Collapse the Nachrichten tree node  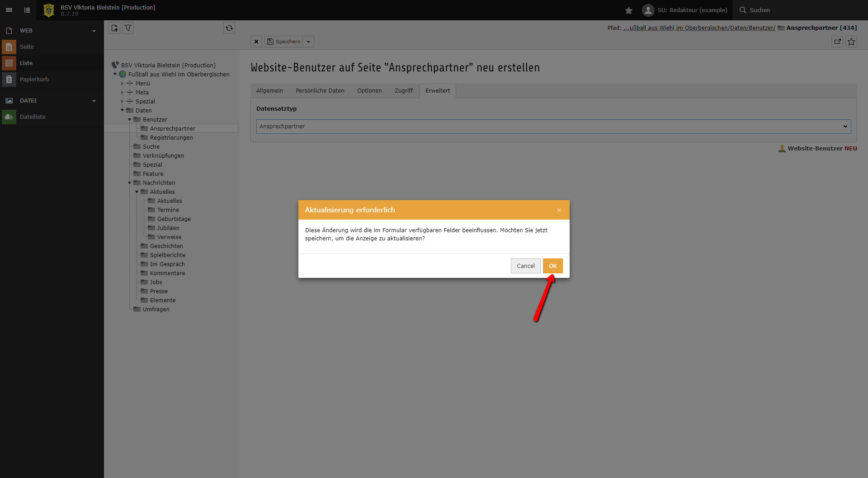[129, 183]
